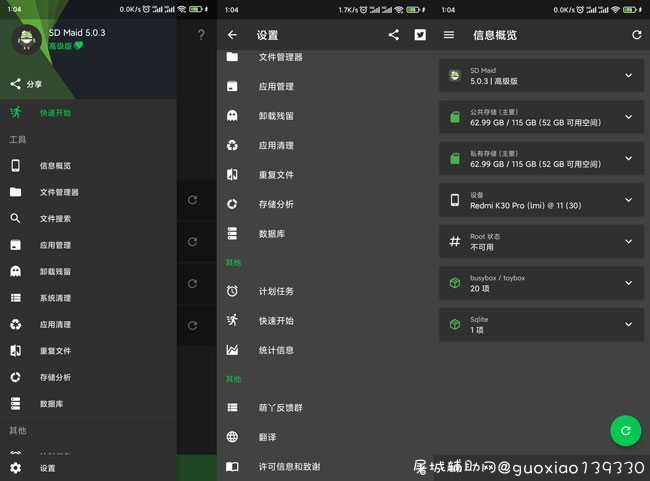Open the Twitter icon in 设置 toolbar
Screen dimensions: 650x481
420,35
